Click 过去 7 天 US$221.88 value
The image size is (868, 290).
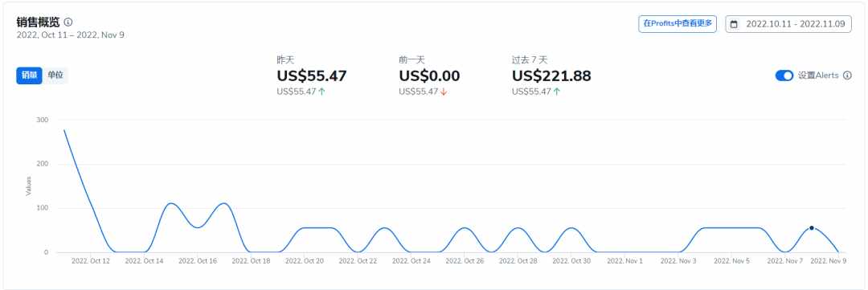551,76
